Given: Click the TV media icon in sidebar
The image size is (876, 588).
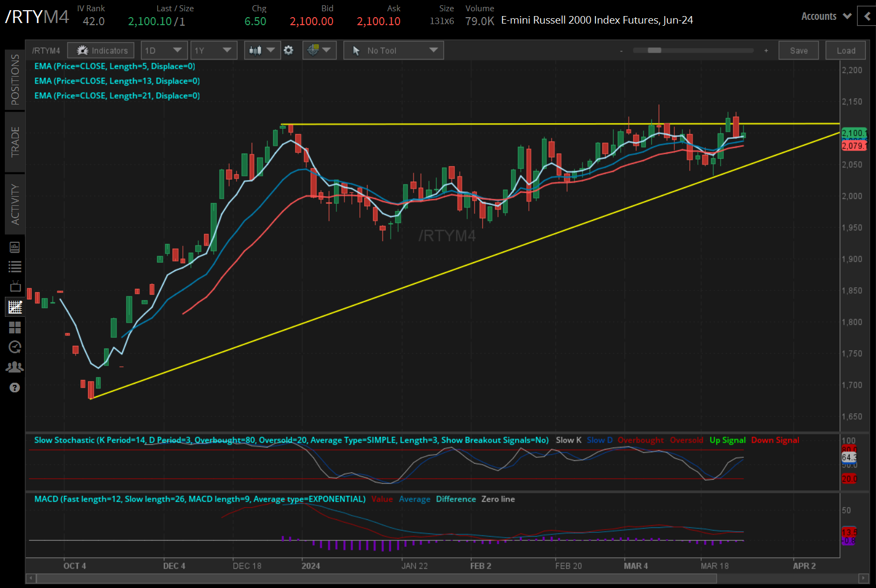Looking at the screenshot, I should [15, 286].
